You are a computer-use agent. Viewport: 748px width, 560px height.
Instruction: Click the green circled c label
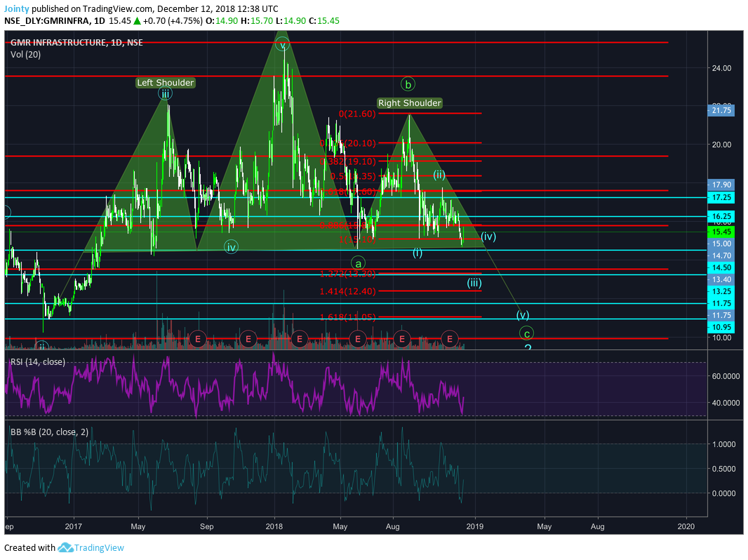pyautogui.click(x=526, y=333)
